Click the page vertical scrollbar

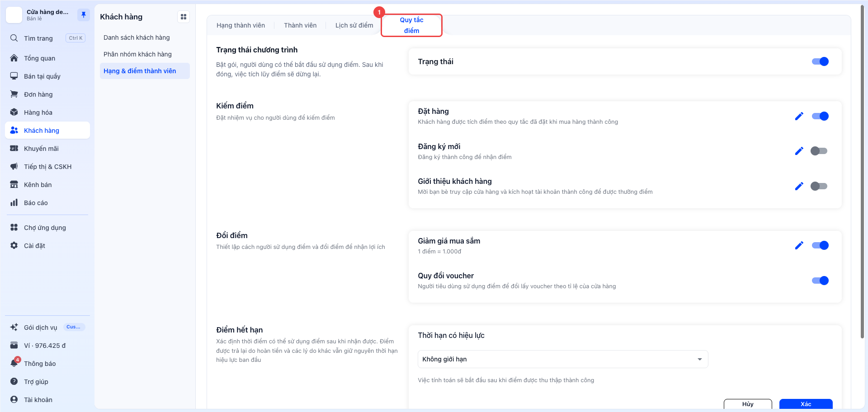point(862,172)
